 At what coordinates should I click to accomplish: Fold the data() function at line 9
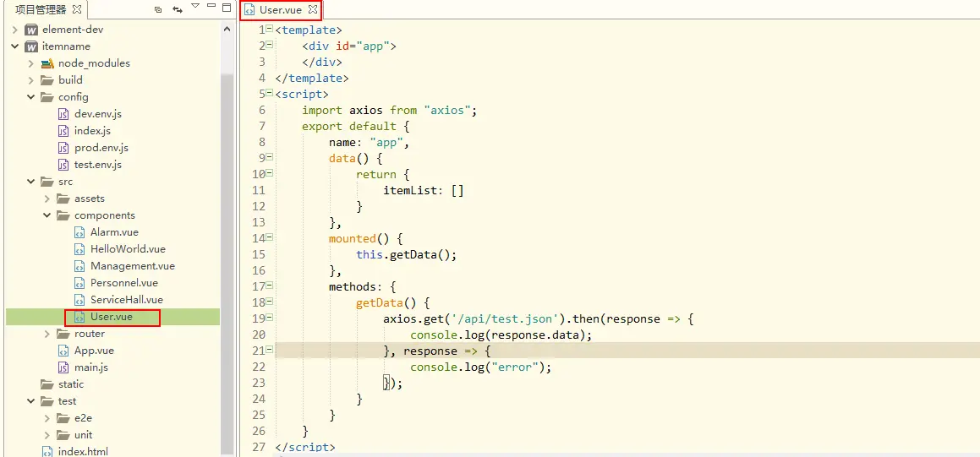[x=270, y=157]
